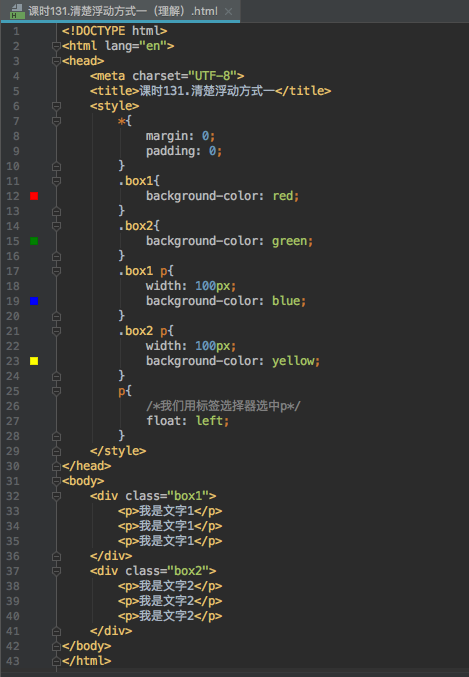This screenshot has width=469, height=677.
Task: Click the meta tag name on line 4
Action: 111,76
